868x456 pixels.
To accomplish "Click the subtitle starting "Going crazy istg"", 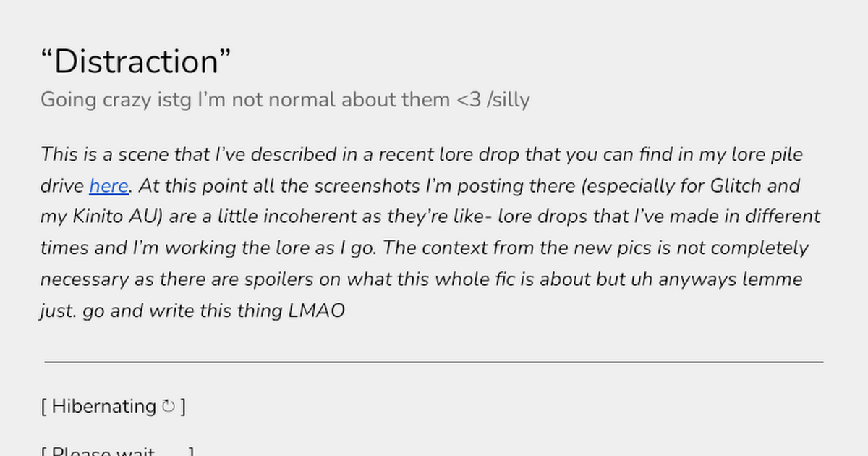I will click(285, 99).
